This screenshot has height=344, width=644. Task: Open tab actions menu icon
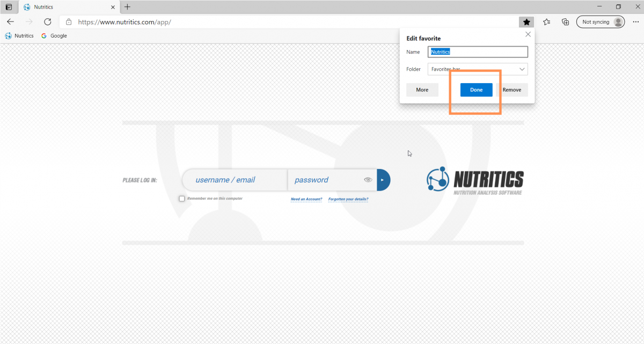9,7
